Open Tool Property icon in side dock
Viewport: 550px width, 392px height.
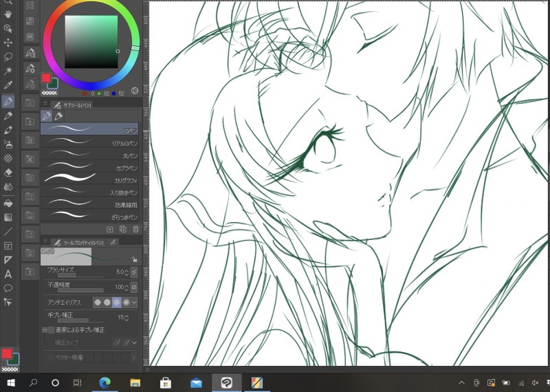tap(30, 69)
